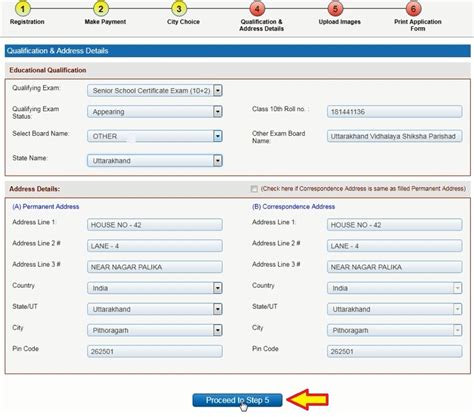This screenshot has height=417, width=474.
Task: Click the Upload Images step label
Action: (x=340, y=22)
